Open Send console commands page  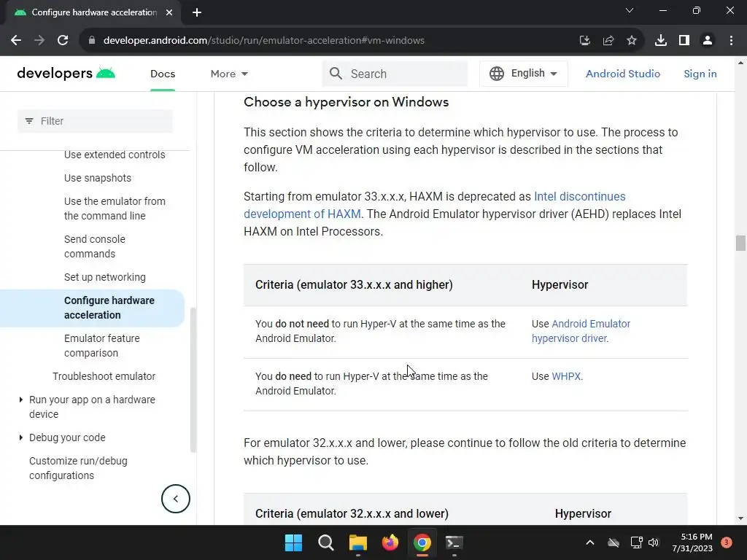click(95, 246)
